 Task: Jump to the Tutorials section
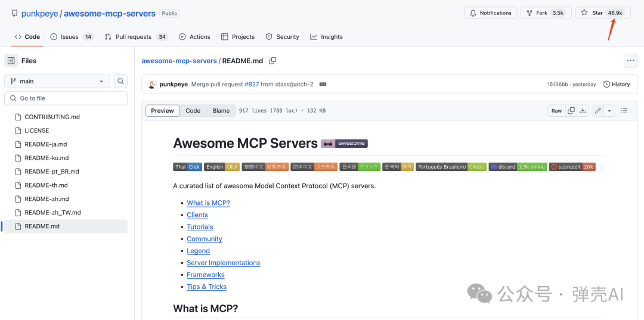pyautogui.click(x=200, y=227)
